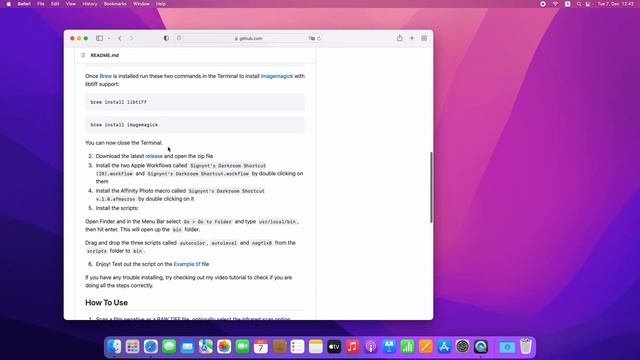The height and width of the screenshot is (360, 640).
Task: Click the page vertical scrollbar
Action: [431, 187]
